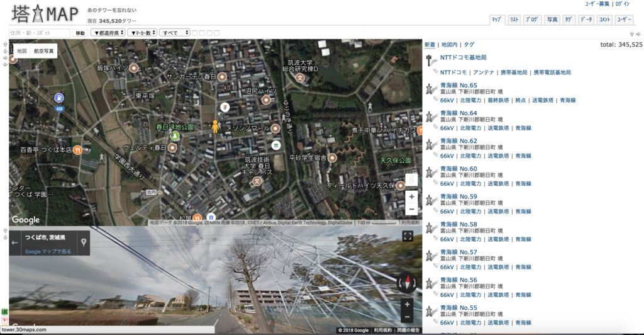Zoom in on the satellite map
This screenshot has width=644, height=335.
pyautogui.click(x=411, y=197)
